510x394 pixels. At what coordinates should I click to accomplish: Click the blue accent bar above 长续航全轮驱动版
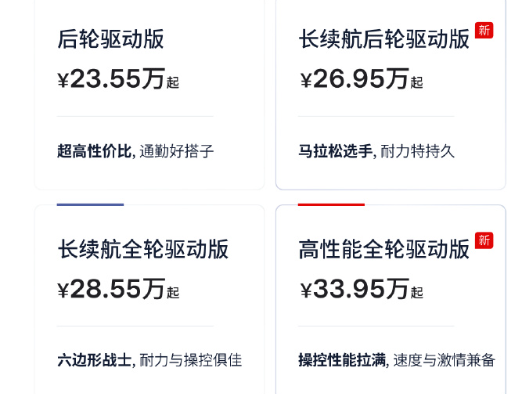pos(90,204)
